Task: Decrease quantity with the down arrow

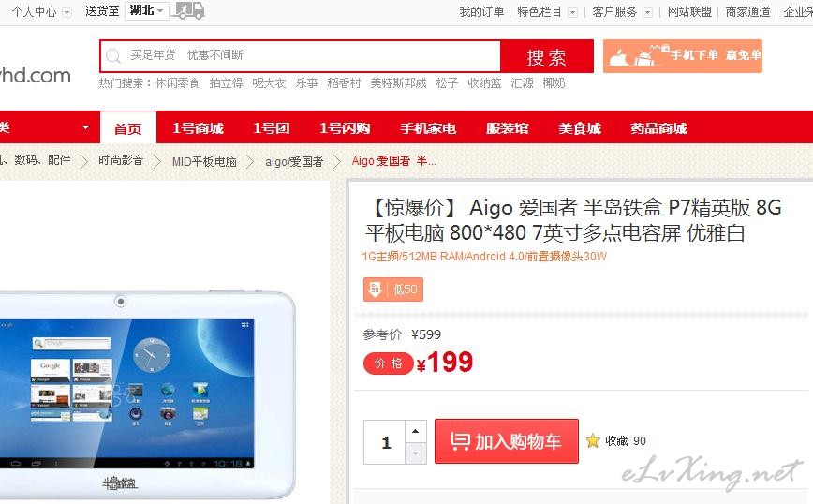Action: pyautogui.click(x=415, y=453)
